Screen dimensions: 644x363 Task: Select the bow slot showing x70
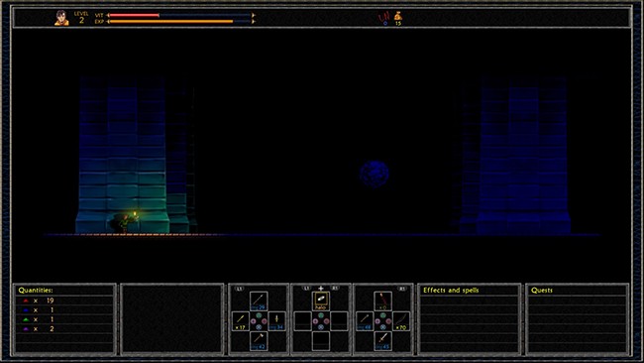(401, 320)
